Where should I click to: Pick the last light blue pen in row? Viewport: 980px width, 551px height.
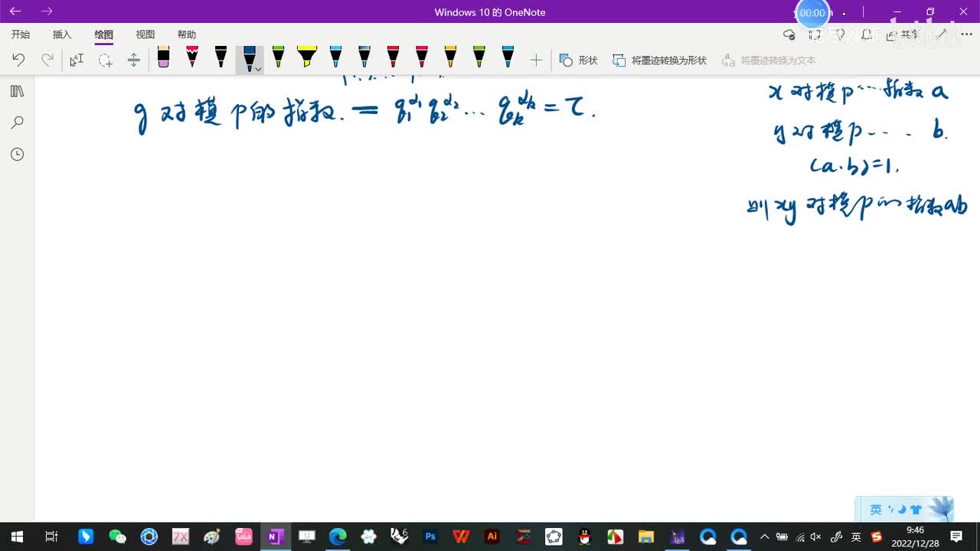pos(508,57)
